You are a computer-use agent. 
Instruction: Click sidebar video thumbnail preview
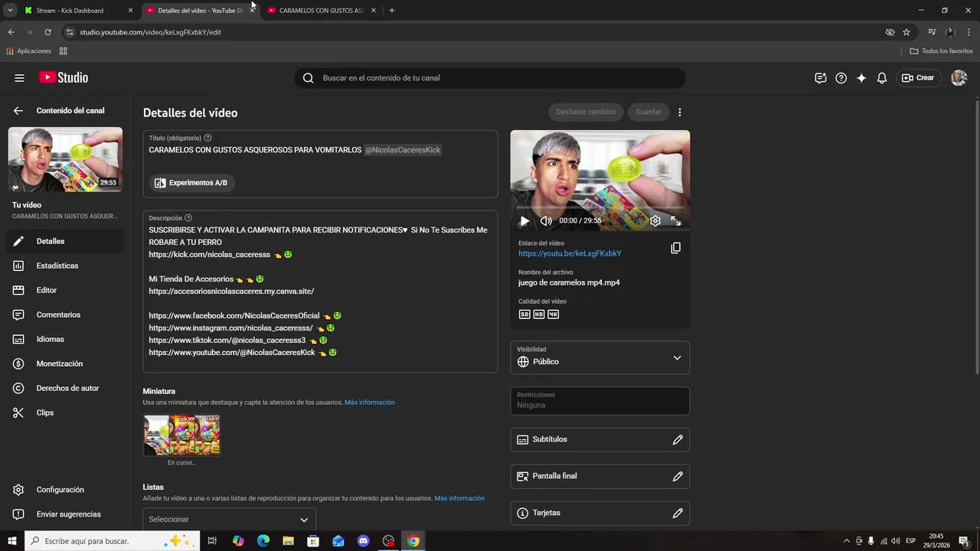click(65, 160)
